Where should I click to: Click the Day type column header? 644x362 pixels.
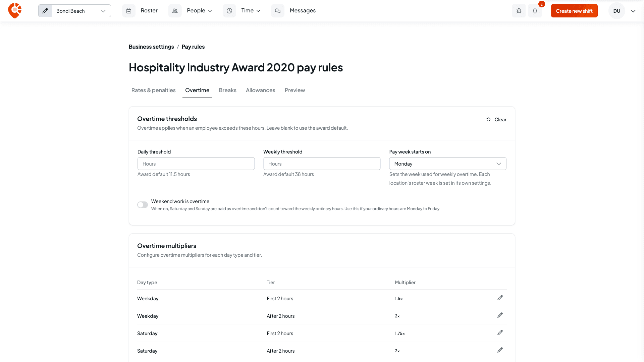(x=147, y=283)
